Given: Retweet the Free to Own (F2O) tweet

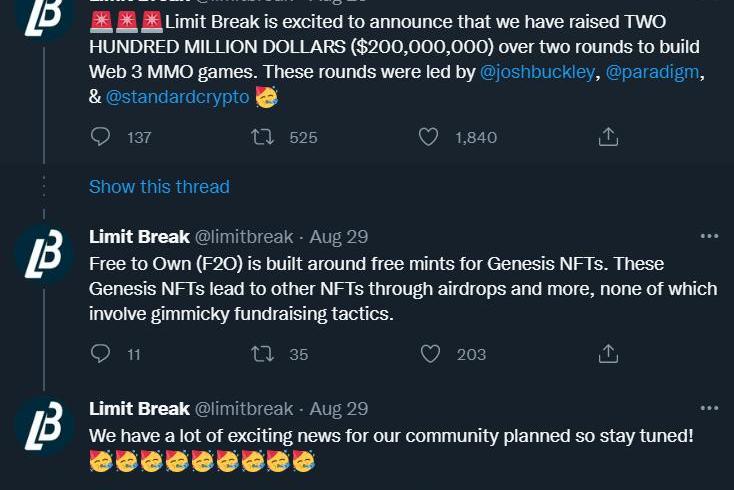Looking at the screenshot, I should [x=263, y=354].
